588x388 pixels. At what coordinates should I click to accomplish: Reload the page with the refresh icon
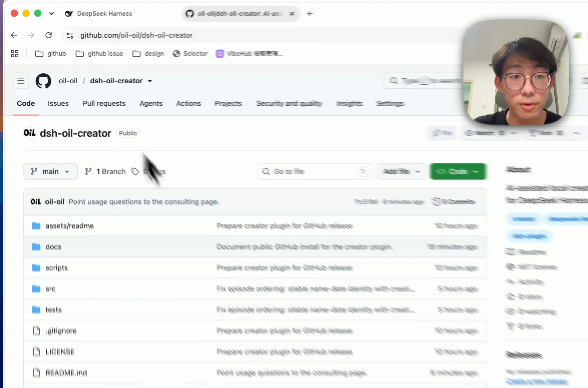click(49, 35)
